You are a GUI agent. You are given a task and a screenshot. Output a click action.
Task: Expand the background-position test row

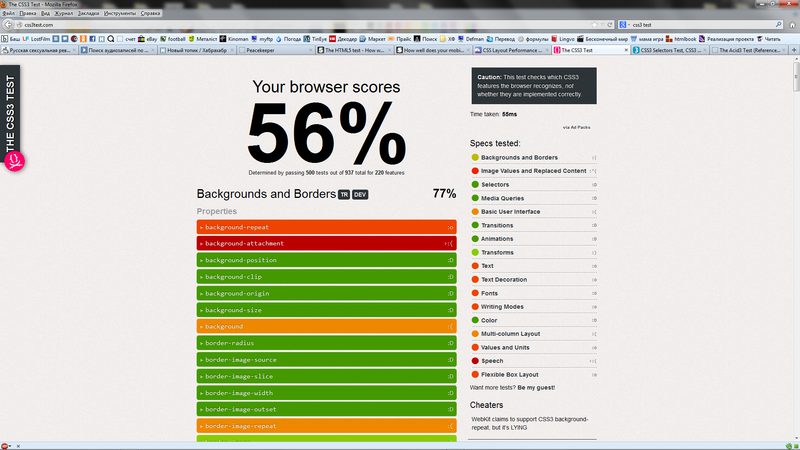(x=327, y=260)
